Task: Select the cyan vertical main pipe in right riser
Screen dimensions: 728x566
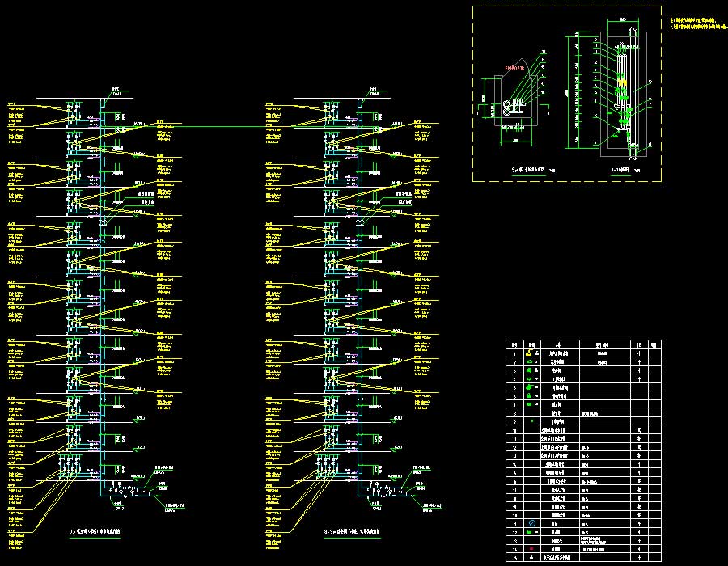Action: (x=358, y=297)
